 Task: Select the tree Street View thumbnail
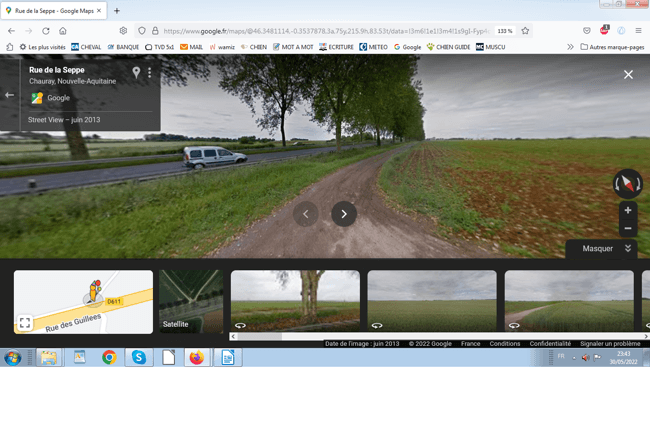[x=295, y=300]
